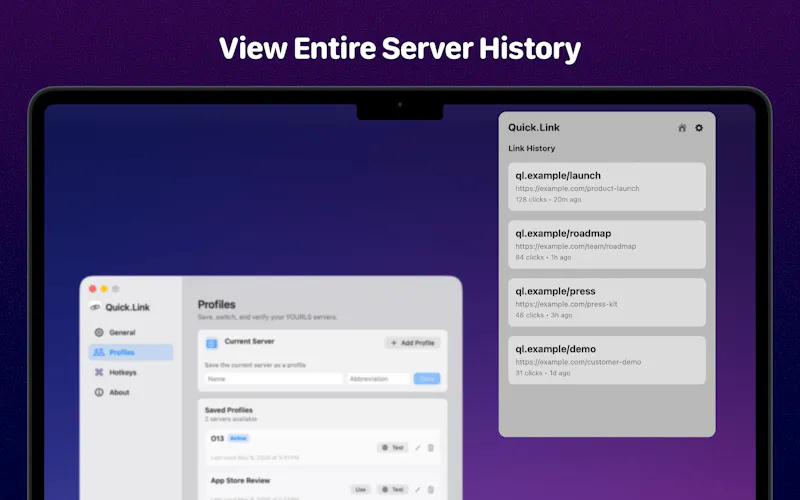Open the ql.example/launch link card

[607, 187]
